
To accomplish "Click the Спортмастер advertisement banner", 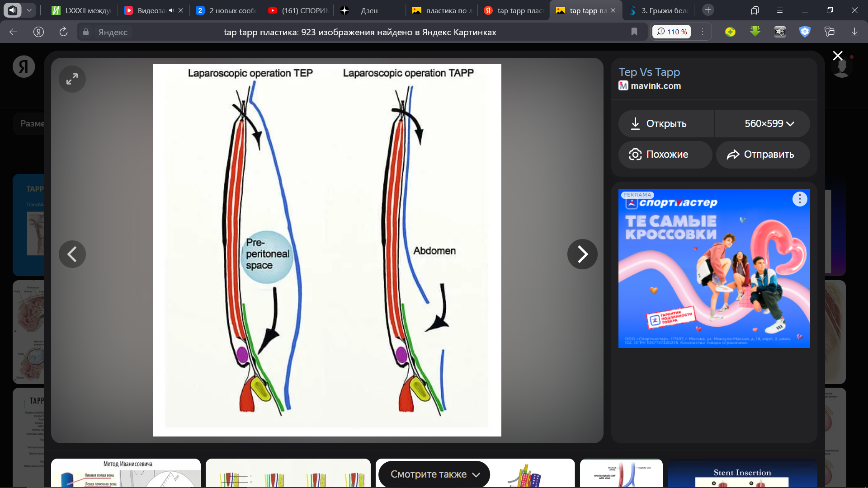I will [714, 268].
